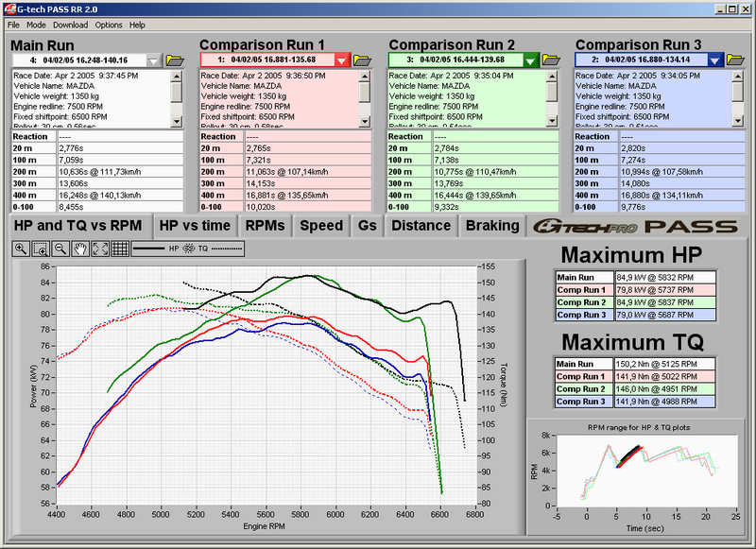Click the Comparison Run 3 info scrollbar thumb
The image size is (756, 549).
738,92
